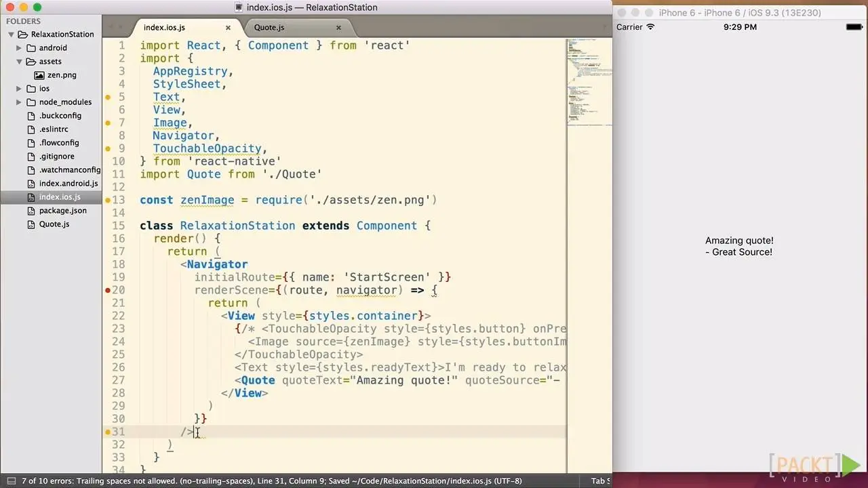Open .gitignore from the sidebar
This screenshot has height=488, width=868.
click(56, 157)
